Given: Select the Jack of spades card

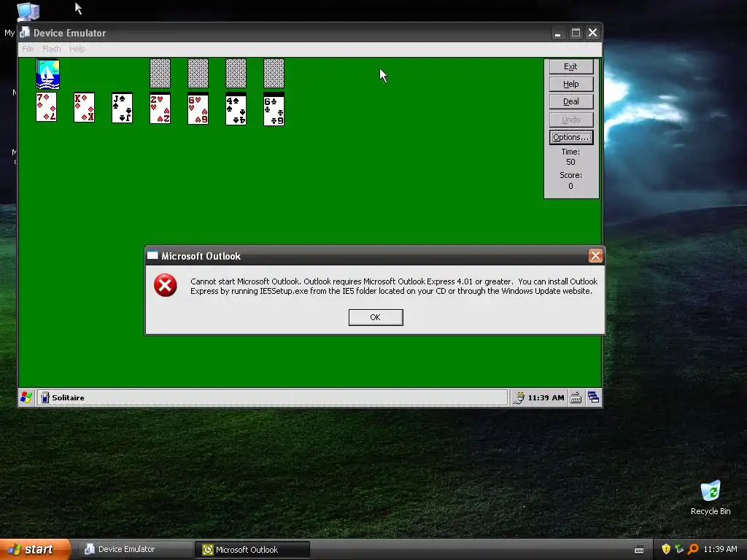Looking at the screenshot, I should pyautogui.click(x=122, y=108).
